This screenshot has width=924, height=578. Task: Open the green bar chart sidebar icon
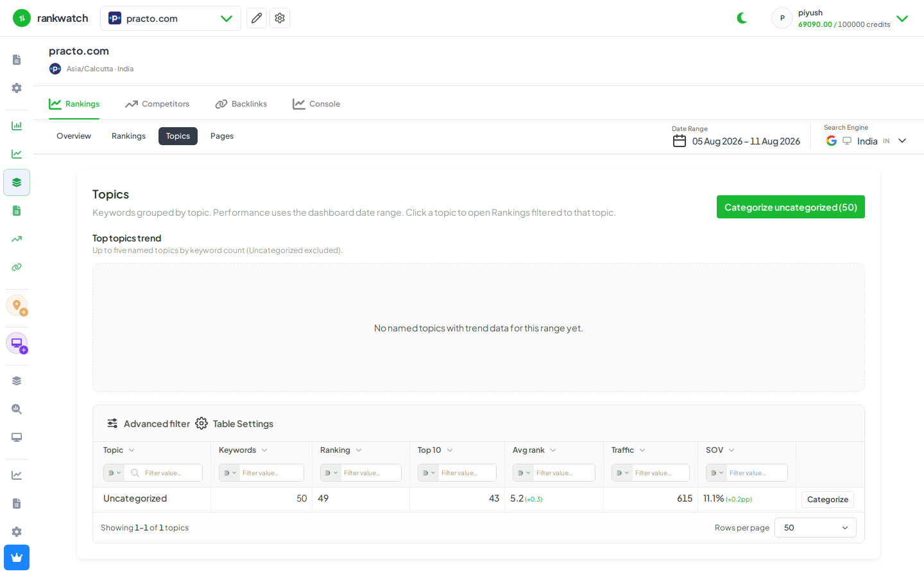17,126
